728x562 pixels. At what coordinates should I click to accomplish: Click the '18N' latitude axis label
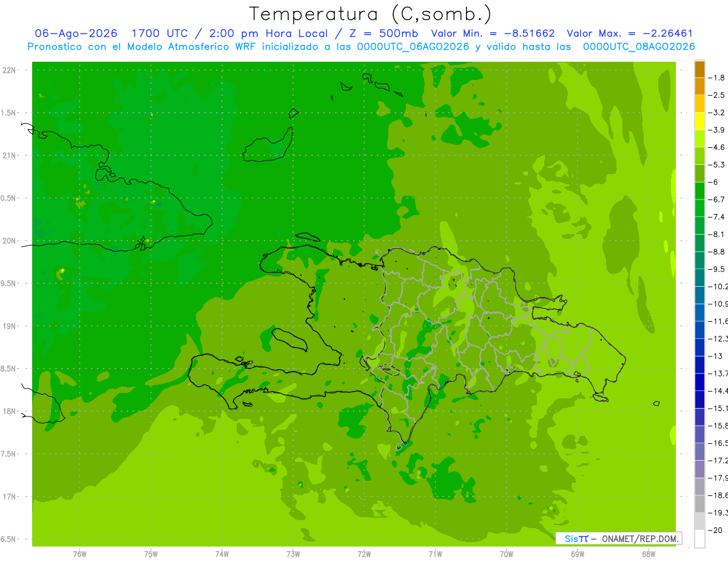click(x=10, y=412)
